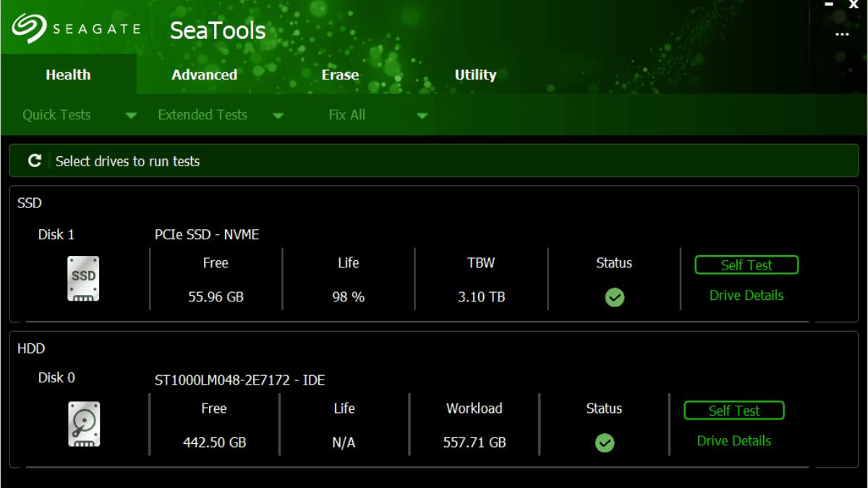
Task: Click the 'SeaTools' application title
Action: click(218, 30)
